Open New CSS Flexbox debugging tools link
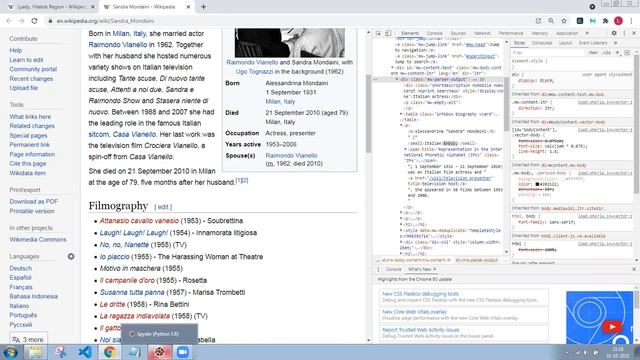Screen dimensions: 640x360 (420, 294)
